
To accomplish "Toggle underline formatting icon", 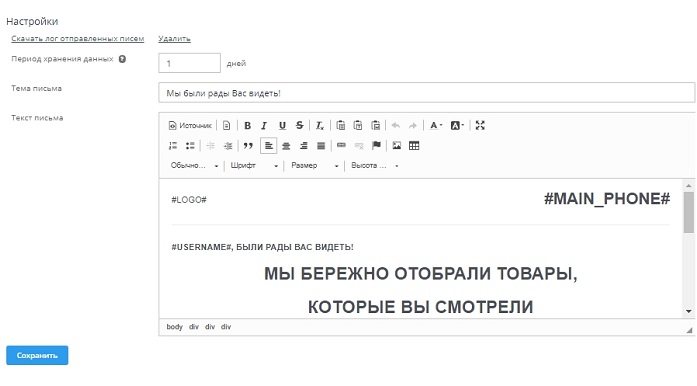I will [282, 126].
